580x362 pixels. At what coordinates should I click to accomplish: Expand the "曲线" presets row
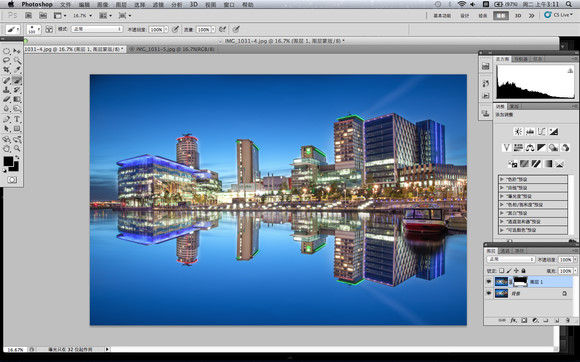click(x=533, y=188)
